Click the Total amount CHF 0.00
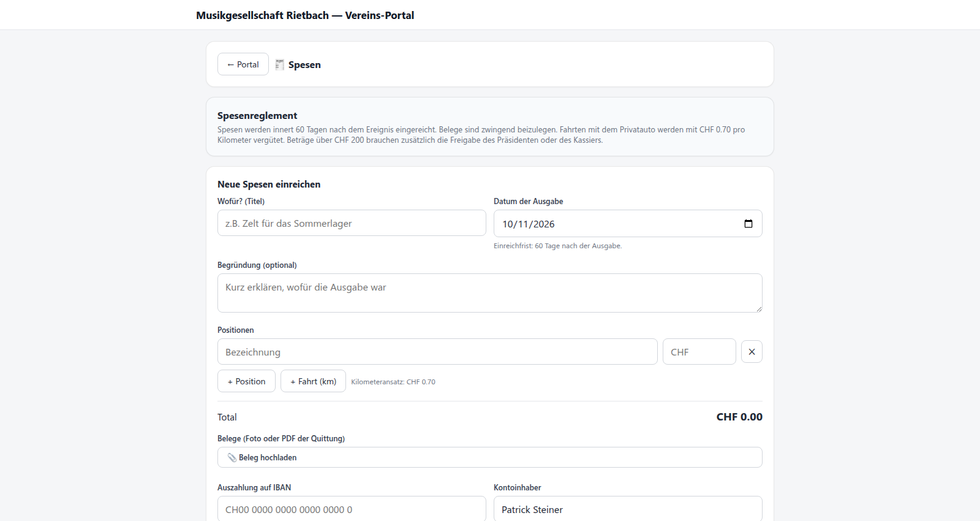 coord(739,417)
